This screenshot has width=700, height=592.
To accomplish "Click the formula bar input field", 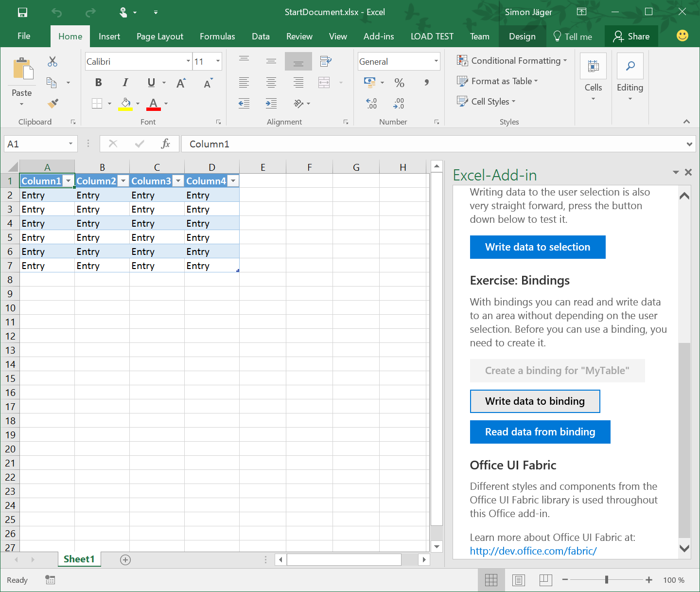I will click(437, 144).
